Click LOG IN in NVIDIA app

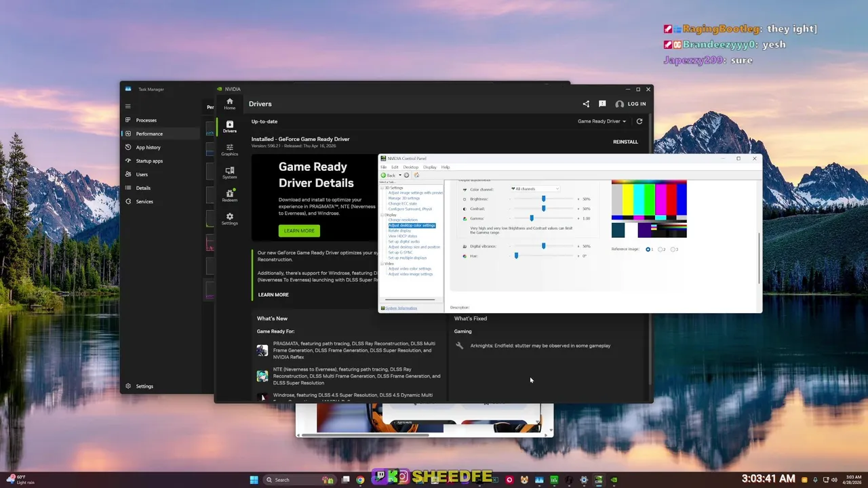point(631,104)
